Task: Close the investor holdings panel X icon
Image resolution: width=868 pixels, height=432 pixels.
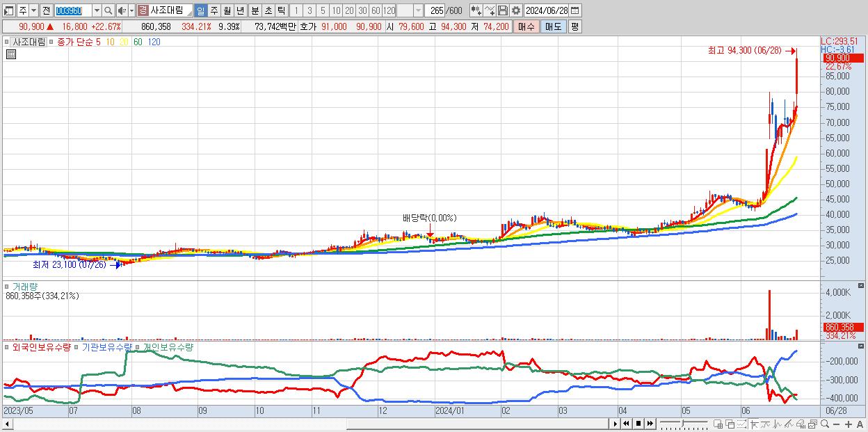Action: pos(862,346)
